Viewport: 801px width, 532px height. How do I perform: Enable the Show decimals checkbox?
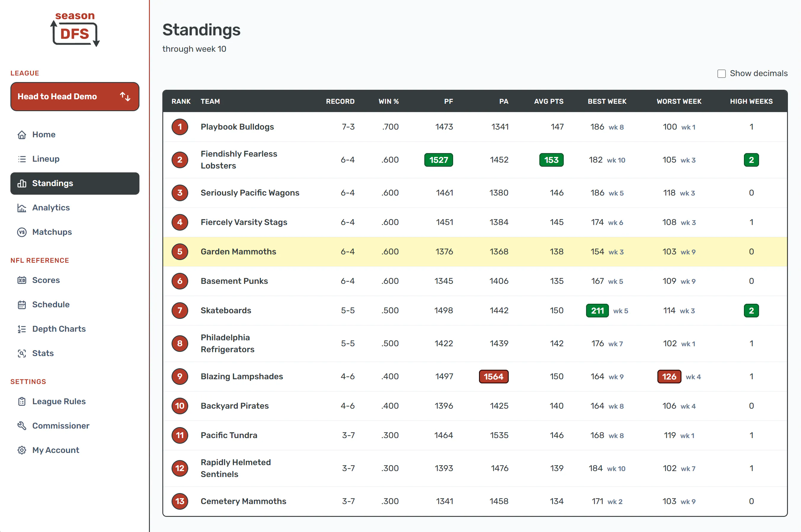coord(722,74)
